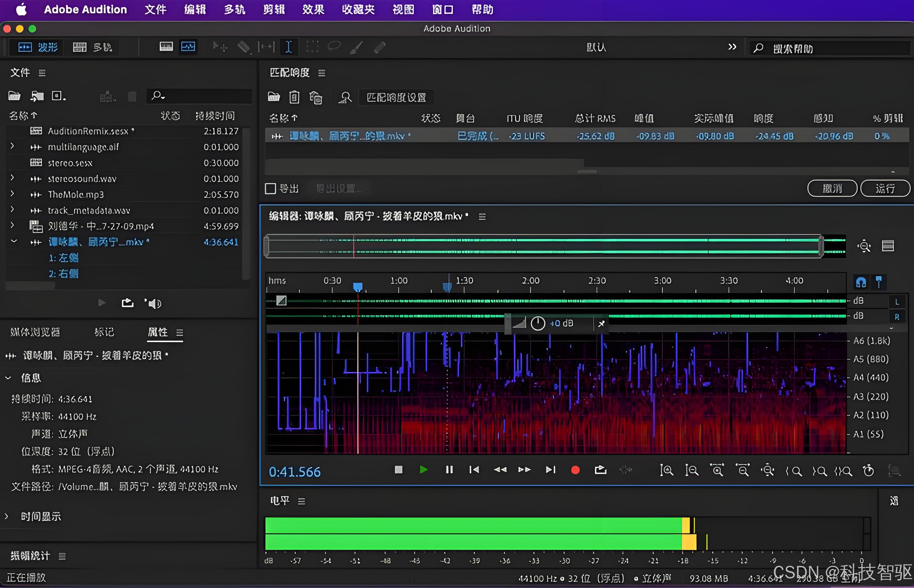Select the Razor tool in toolbar
The width and height of the screenshot is (914, 588).
pyautogui.click(x=244, y=47)
